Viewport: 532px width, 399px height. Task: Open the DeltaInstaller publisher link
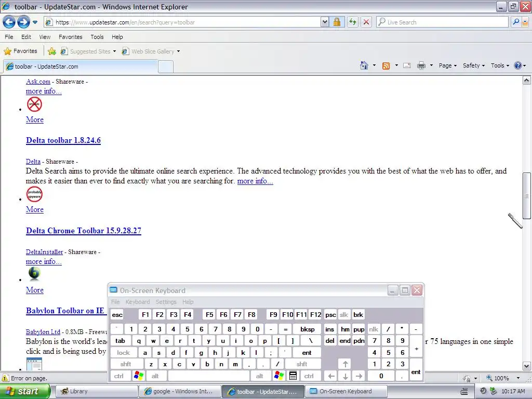pos(45,252)
